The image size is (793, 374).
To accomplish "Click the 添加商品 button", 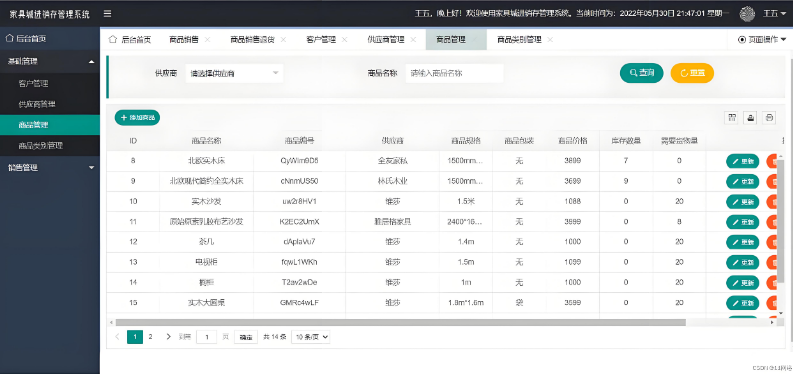I will 138,118.
